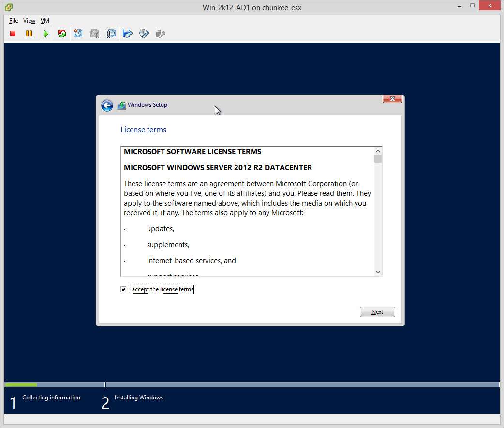Screen dimensions: 504x428
Task: Connect CD/DVD device via toolbar icon
Action: click(x=144, y=33)
